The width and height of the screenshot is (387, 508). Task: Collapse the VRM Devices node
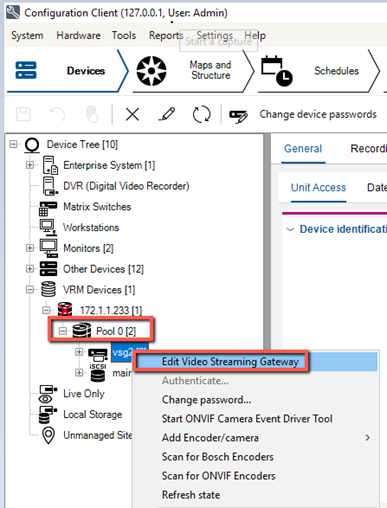[x=30, y=290]
